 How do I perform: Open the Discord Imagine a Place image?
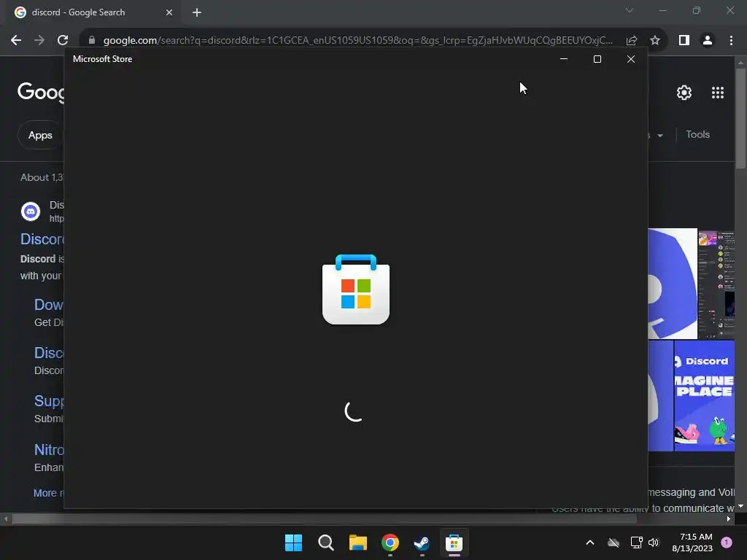(x=704, y=396)
